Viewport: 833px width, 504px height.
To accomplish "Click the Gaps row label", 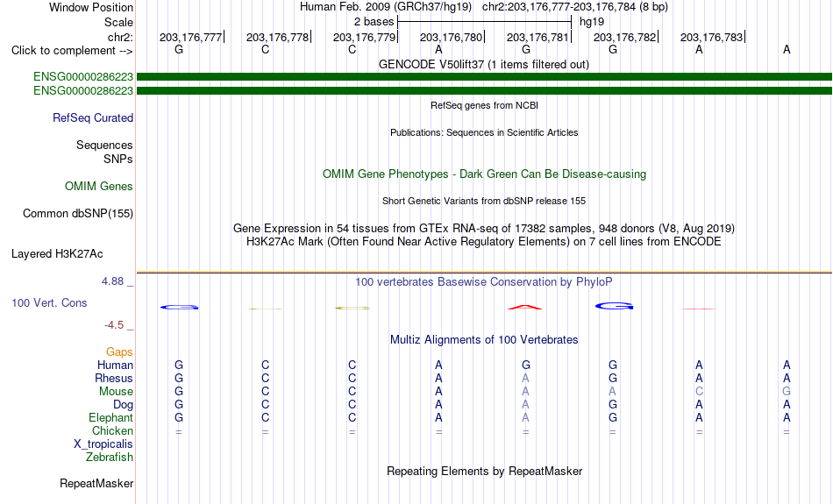I will [x=119, y=352].
